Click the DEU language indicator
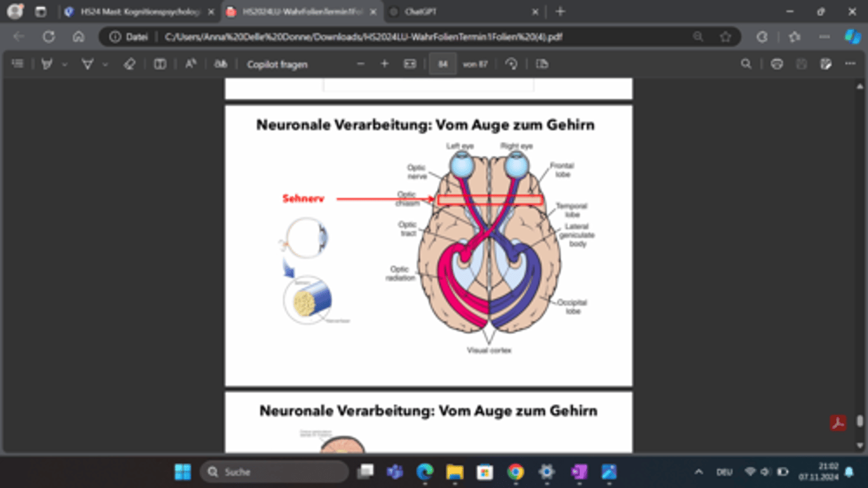Image resolution: width=868 pixels, height=488 pixels. pos(724,472)
